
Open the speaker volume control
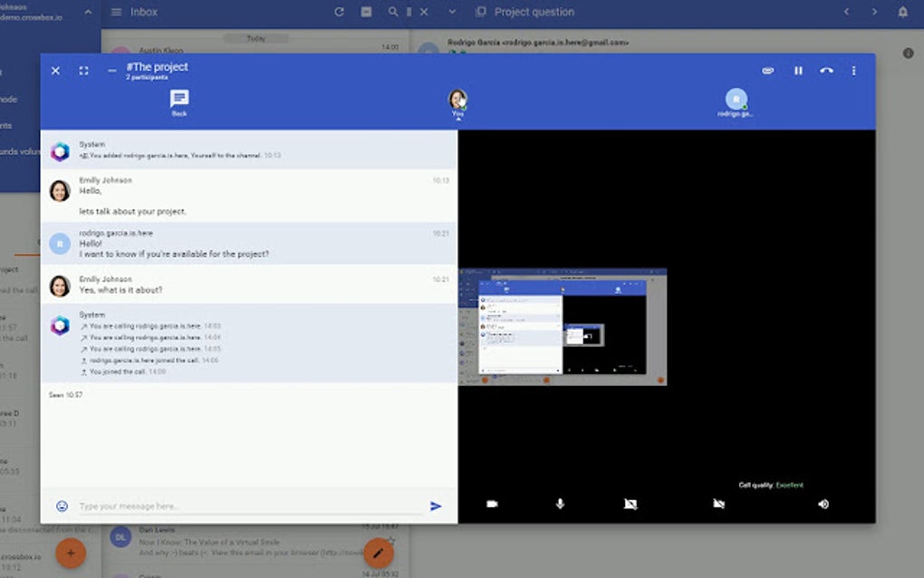[823, 504]
